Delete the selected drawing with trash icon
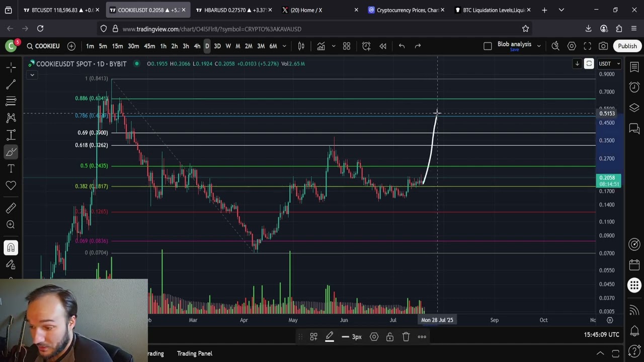 [x=406, y=337]
